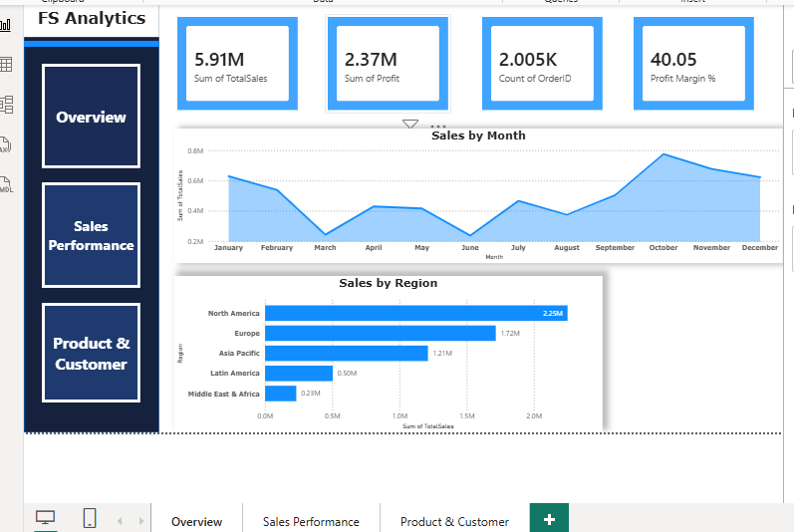This screenshot has width=794, height=532.
Task: Click the filter icon above Sales by Month
Action: pos(410,124)
